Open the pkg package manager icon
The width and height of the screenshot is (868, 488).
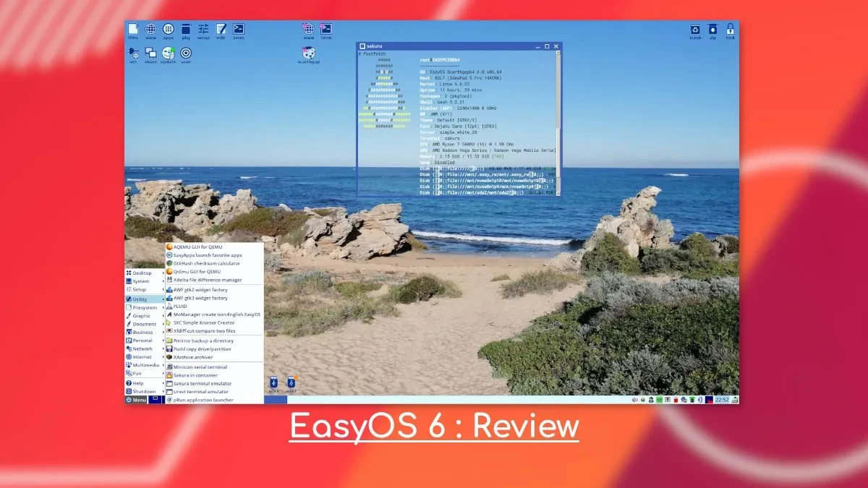coord(186,30)
